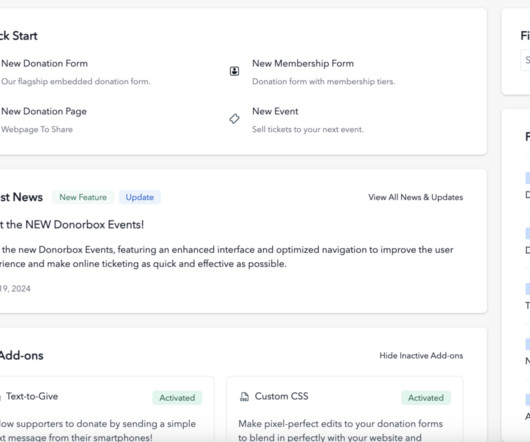Open New Membership Form
The width and height of the screenshot is (530, 442).
pyautogui.click(x=303, y=64)
